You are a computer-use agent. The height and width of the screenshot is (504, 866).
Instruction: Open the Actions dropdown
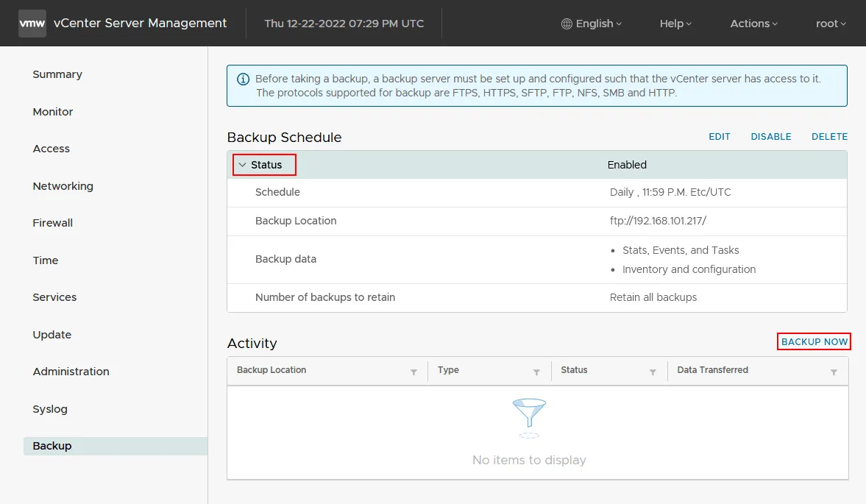point(753,24)
